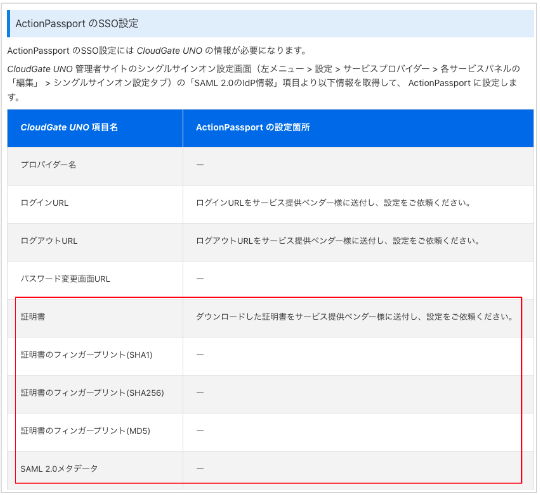
Task: Click the パスワード変更画面URL row label
Action: (65, 279)
